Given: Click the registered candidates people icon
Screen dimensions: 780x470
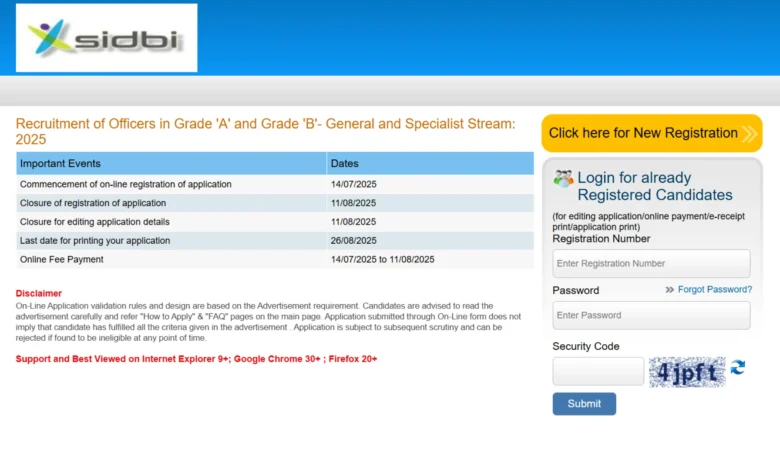Looking at the screenshot, I should [x=563, y=178].
